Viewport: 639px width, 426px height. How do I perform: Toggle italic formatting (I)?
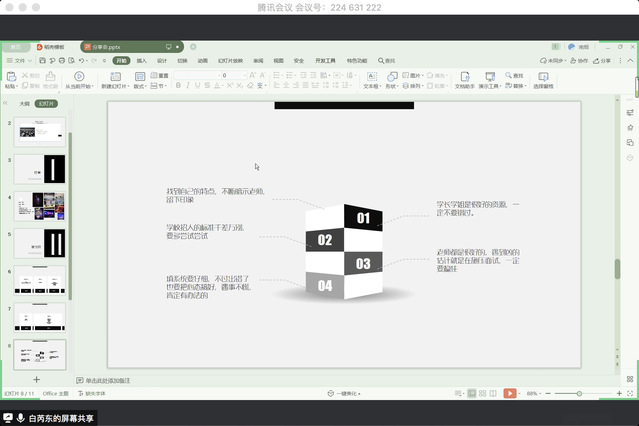coord(187,86)
